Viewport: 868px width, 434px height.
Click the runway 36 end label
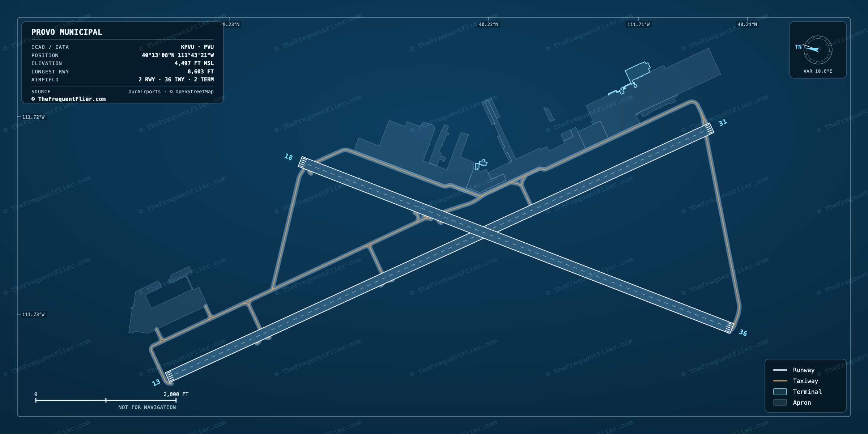(x=743, y=333)
